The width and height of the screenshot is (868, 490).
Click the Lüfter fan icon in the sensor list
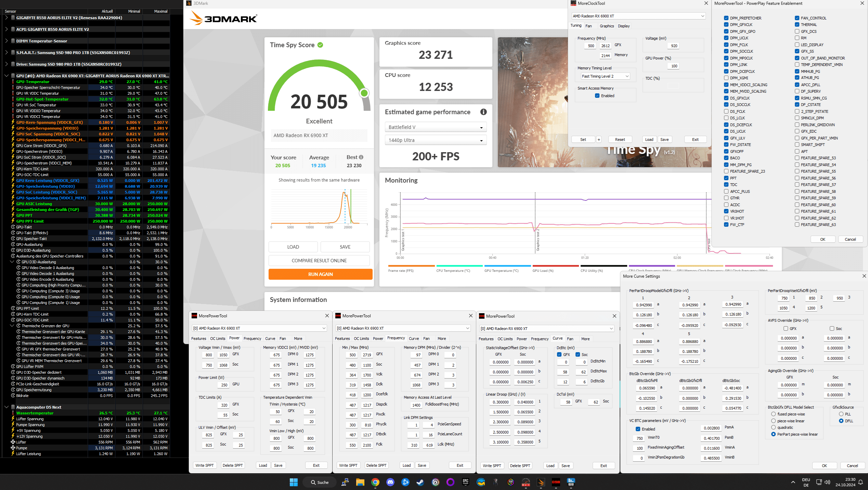[x=13, y=442]
